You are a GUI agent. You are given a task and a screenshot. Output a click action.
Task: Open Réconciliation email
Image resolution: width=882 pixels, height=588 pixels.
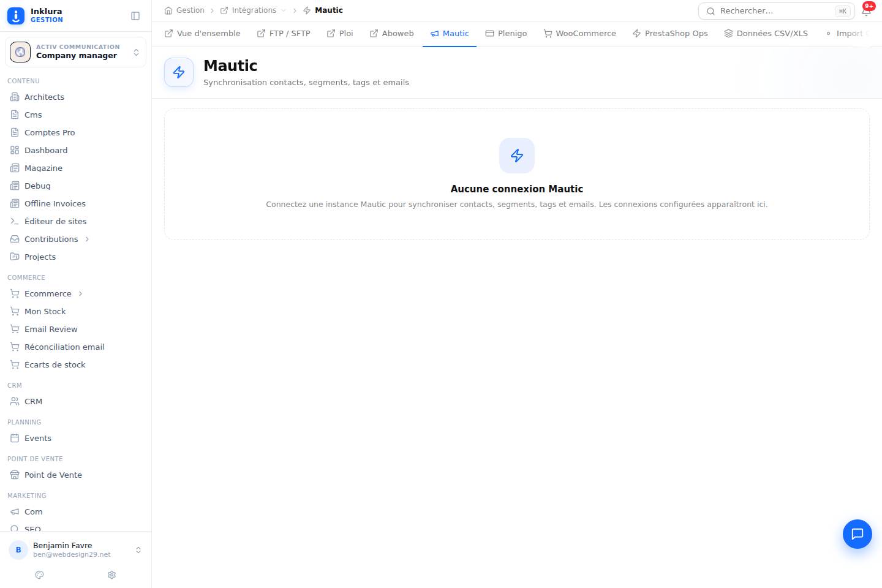tap(76, 347)
